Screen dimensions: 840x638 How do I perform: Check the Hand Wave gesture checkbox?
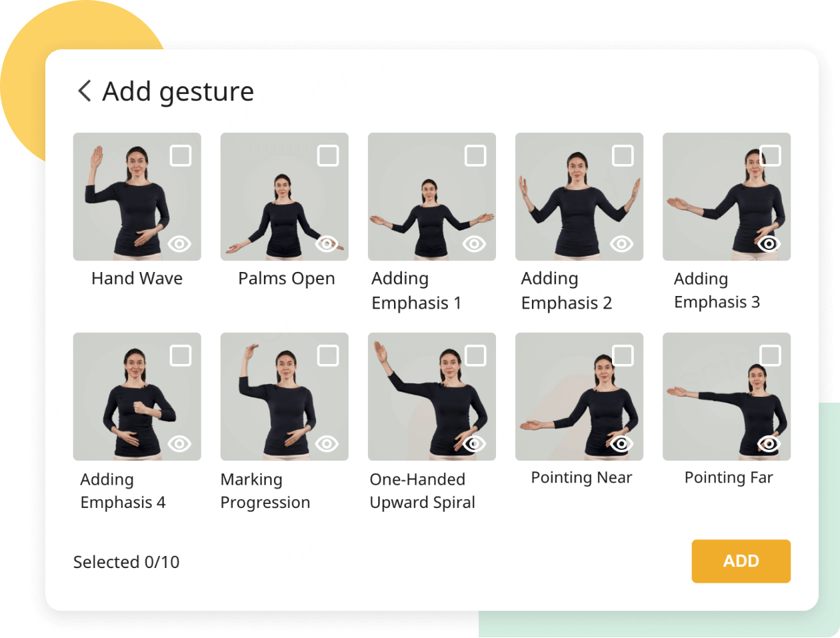(181, 155)
